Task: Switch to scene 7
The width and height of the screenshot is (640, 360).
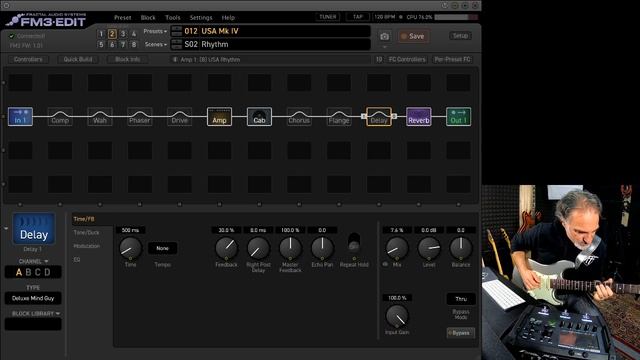Action: [123, 44]
